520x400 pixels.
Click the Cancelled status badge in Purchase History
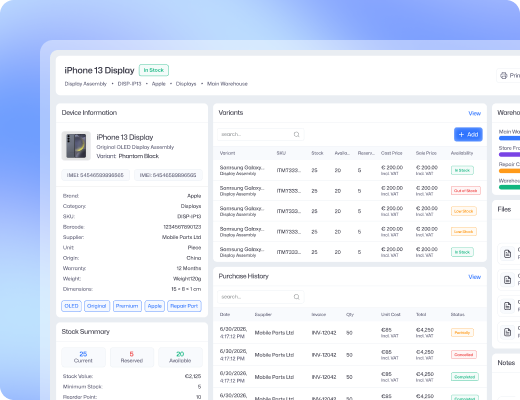point(464,355)
